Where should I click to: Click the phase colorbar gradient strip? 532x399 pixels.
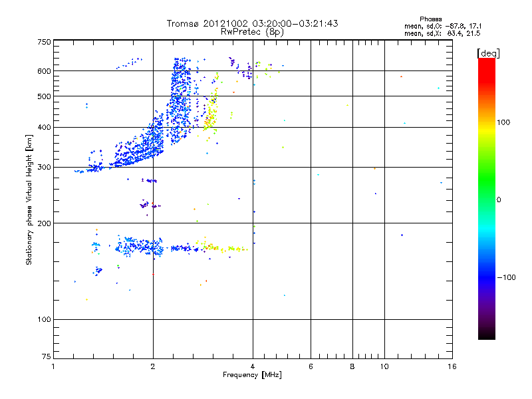click(x=487, y=198)
